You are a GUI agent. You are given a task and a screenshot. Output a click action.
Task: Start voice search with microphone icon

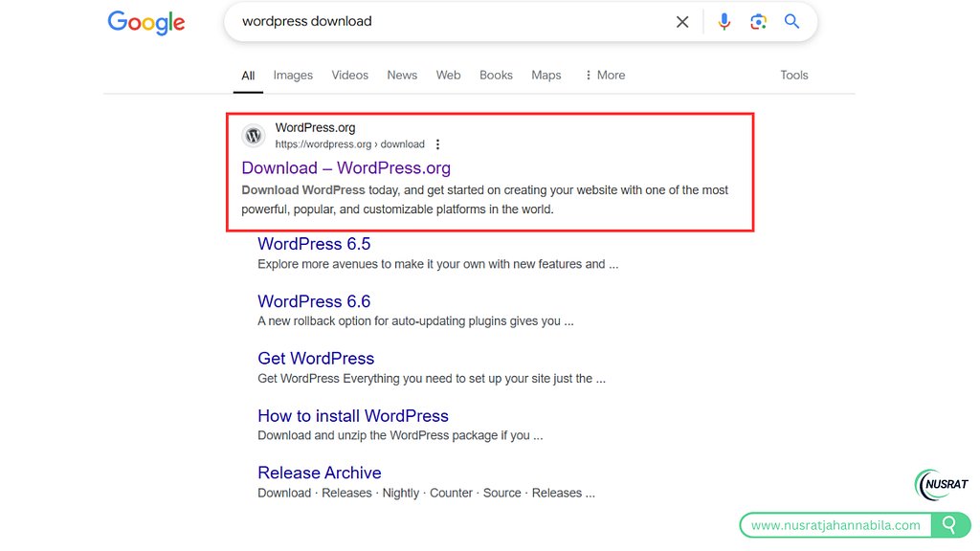point(724,22)
